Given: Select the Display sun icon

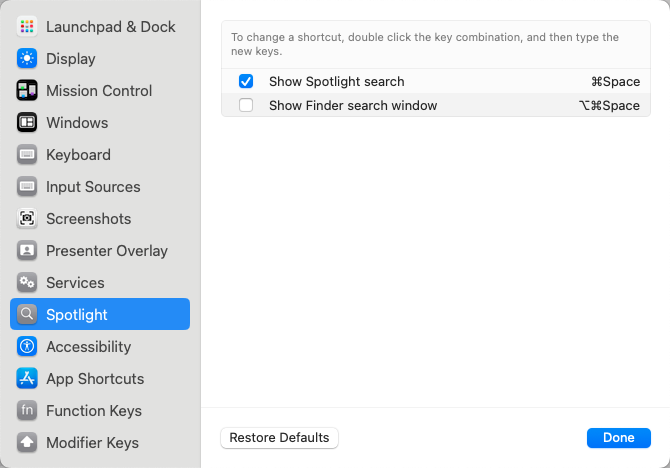Looking at the screenshot, I should (27, 59).
